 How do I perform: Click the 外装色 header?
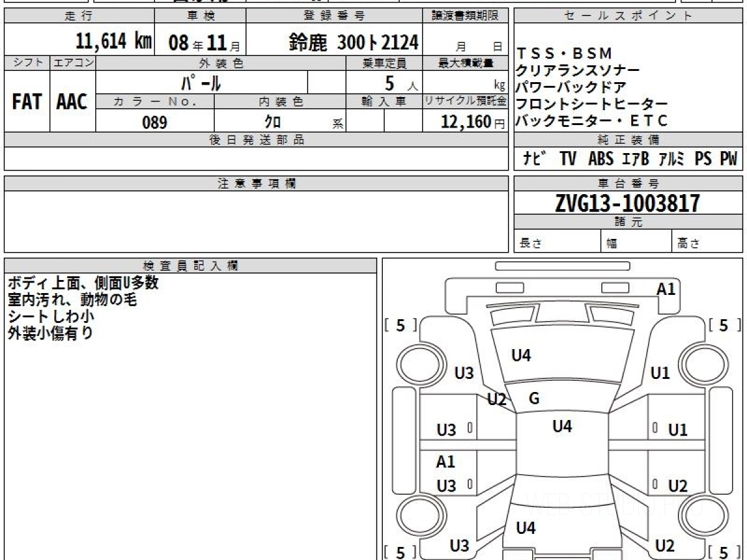[221, 63]
